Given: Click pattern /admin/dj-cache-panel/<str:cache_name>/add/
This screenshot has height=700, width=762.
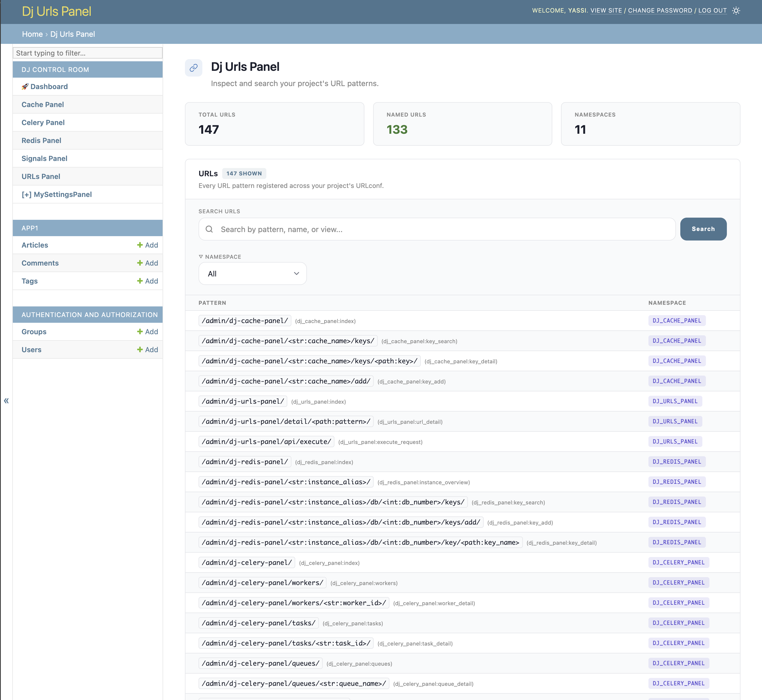Looking at the screenshot, I should click(x=286, y=381).
